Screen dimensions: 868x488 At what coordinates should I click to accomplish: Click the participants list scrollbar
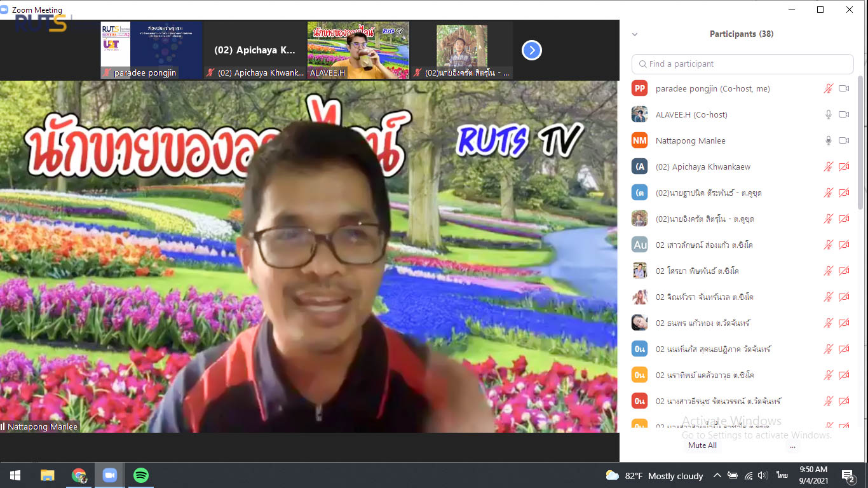click(x=860, y=143)
